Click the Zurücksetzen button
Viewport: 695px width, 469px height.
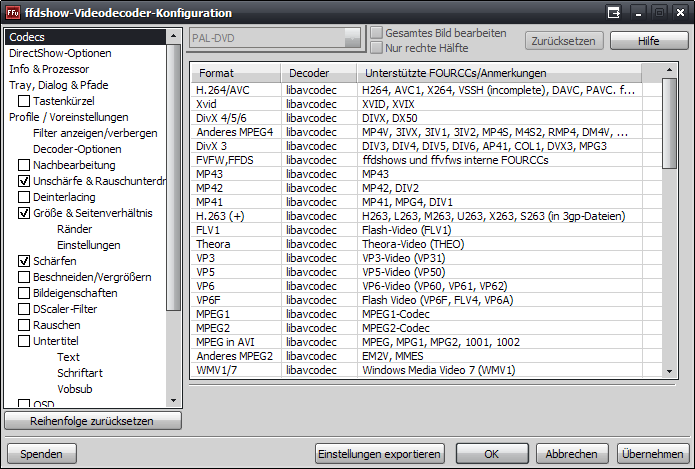click(564, 41)
